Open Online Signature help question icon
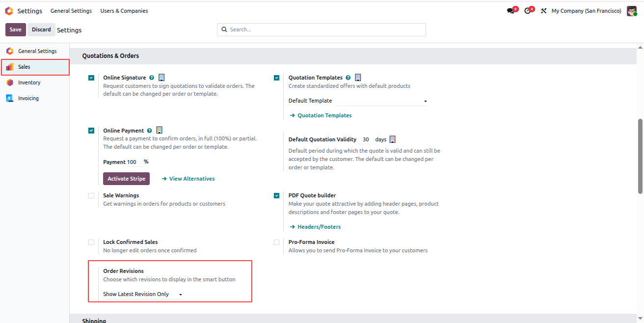Image resolution: width=644 pixels, height=323 pixels. pos(152,78)
